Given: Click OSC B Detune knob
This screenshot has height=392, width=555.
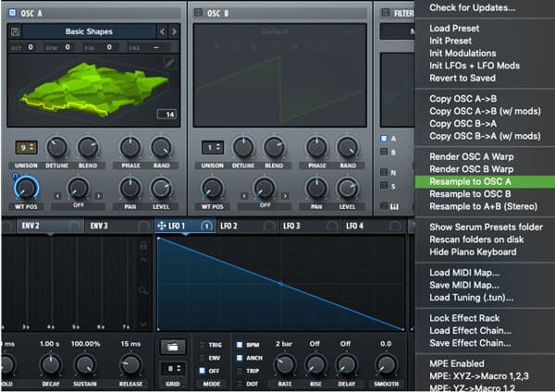Looking at the screenshot, I should 243,147.
